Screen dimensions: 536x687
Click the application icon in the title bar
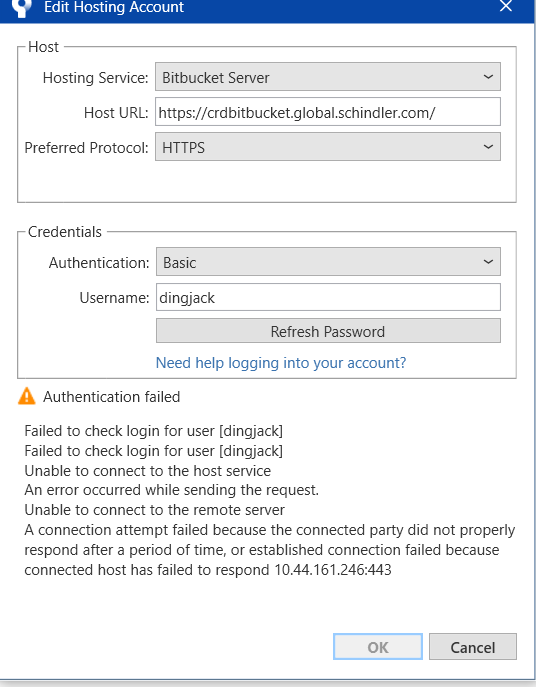point(22,7)
